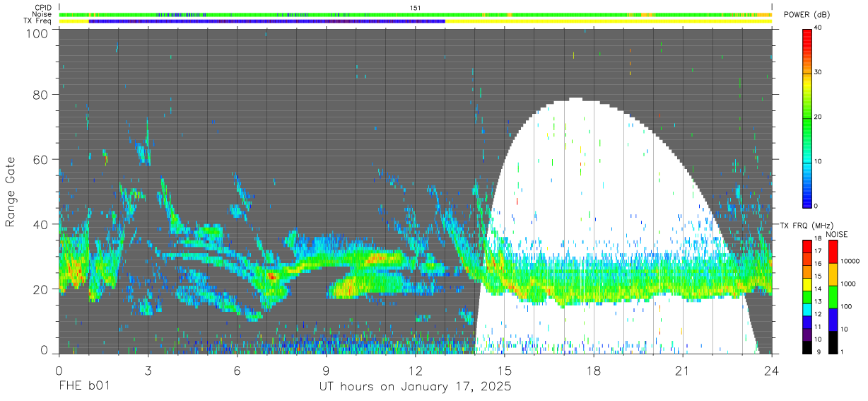
Task: Click the red swatch of TX FRQ legend
Action: (807, 247)
